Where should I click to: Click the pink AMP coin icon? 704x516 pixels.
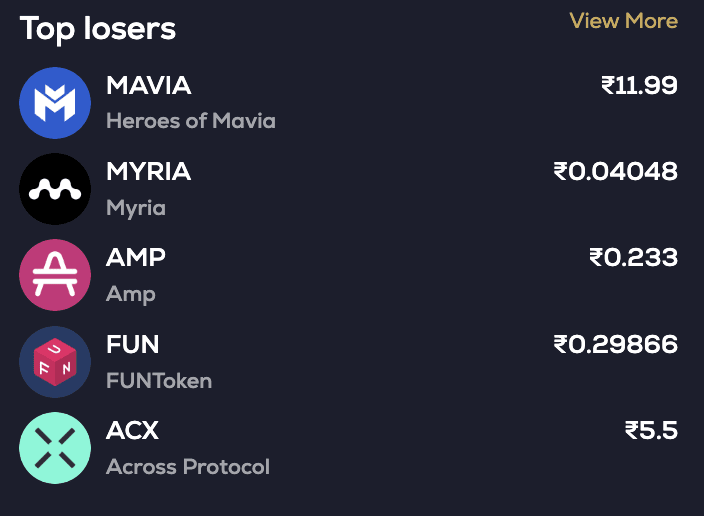point(55,275)
